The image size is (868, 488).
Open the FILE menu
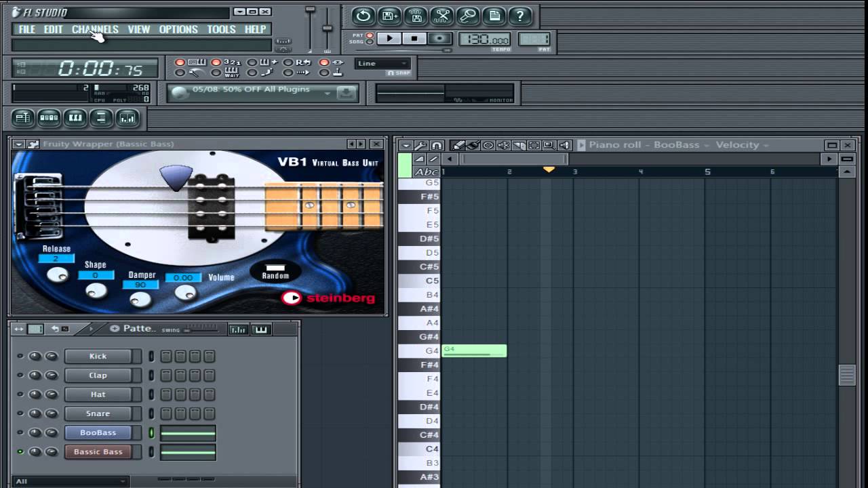click(27, 29)
